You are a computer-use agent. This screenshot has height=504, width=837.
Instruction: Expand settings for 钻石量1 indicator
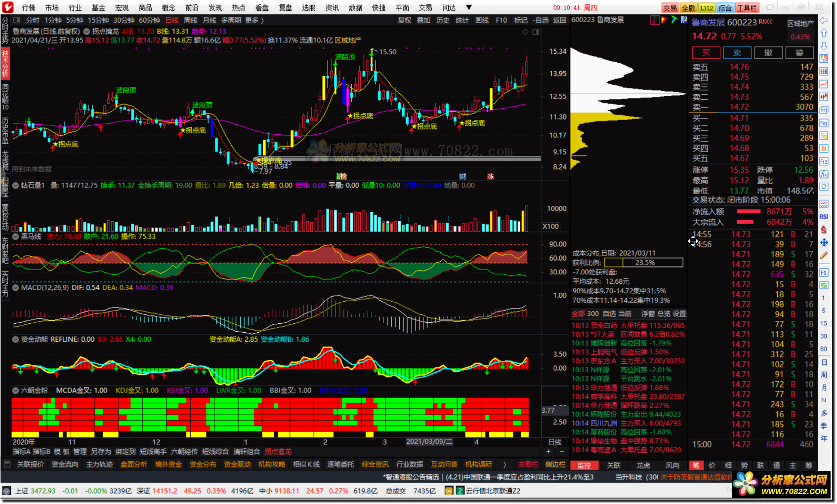pyautogui.click(x=16, y=185)
